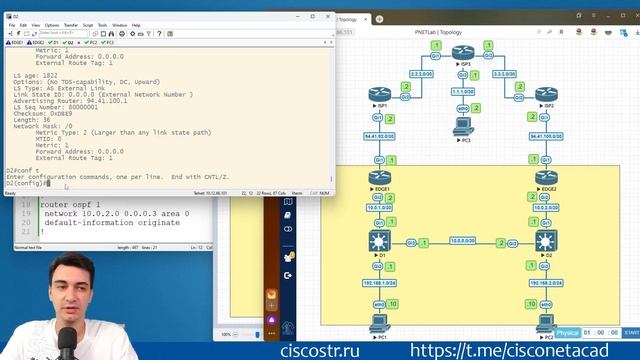Click the Session Manager toolbar icon
The height and width of the screenshot is (360, 640).
click(x=11, y=34)
